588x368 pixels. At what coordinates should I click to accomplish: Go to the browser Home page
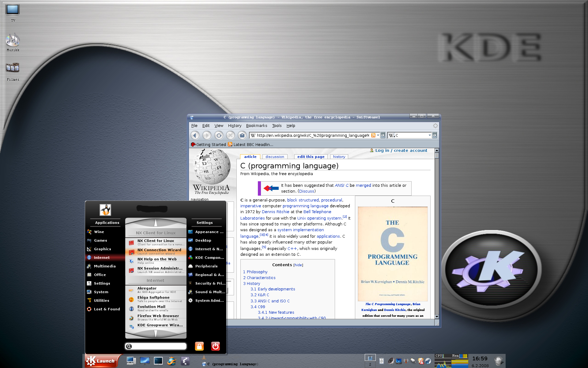[242, 135]
